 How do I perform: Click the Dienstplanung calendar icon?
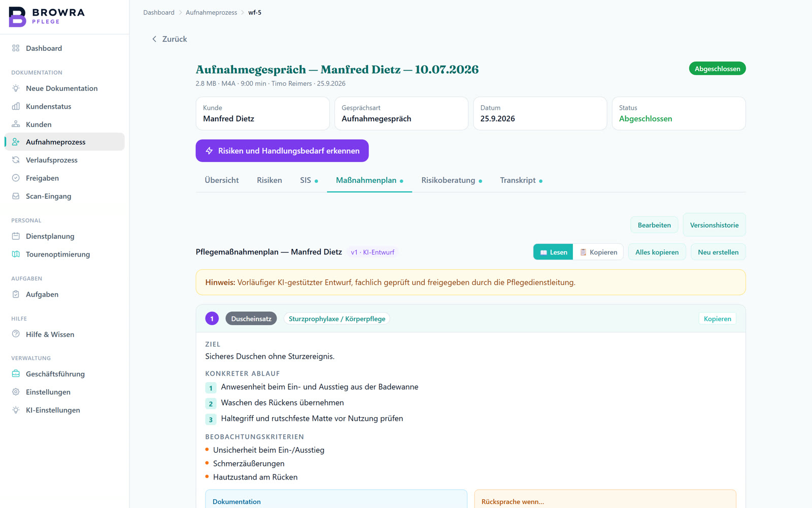pos(16,236)
